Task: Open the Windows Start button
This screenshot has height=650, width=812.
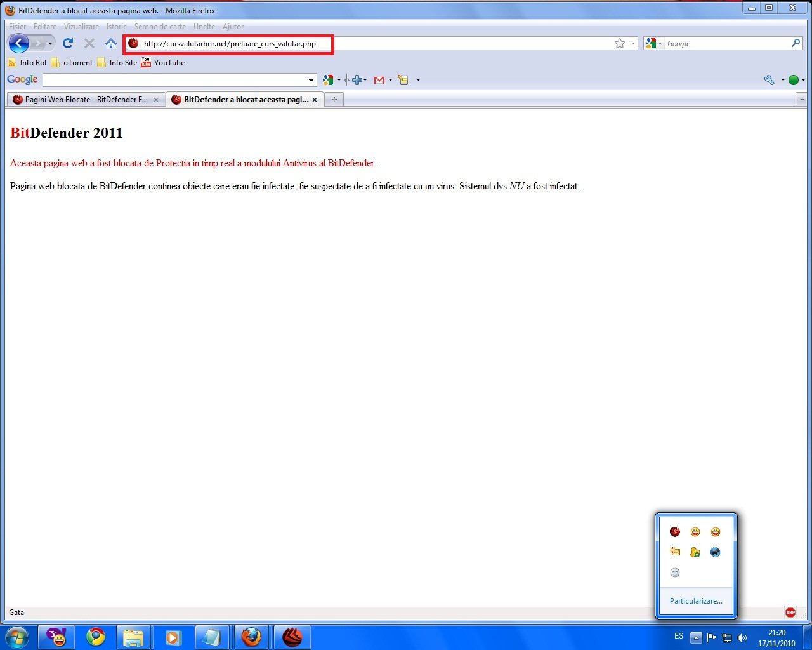Action: pyautogui.click(x=16, y=637)
